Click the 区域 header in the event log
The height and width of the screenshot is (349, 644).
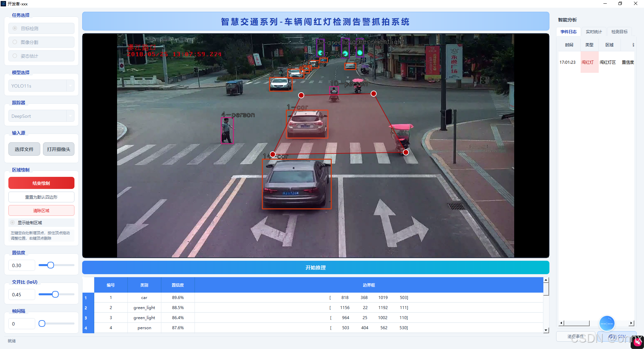tap(609, 45)
